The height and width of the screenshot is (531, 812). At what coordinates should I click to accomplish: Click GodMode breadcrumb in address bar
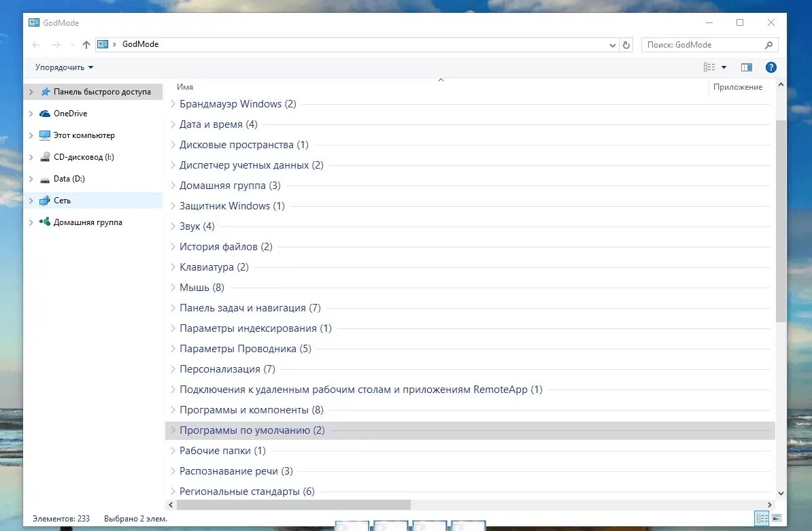[140, 44]
